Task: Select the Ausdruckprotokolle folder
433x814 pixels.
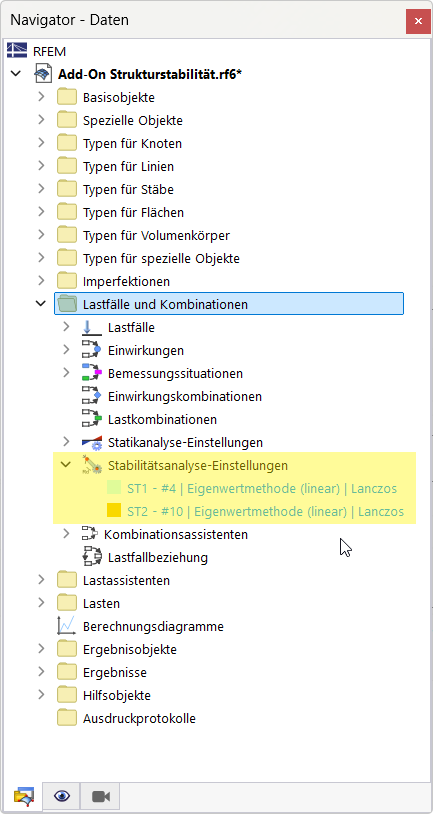Action: [139, 718]
